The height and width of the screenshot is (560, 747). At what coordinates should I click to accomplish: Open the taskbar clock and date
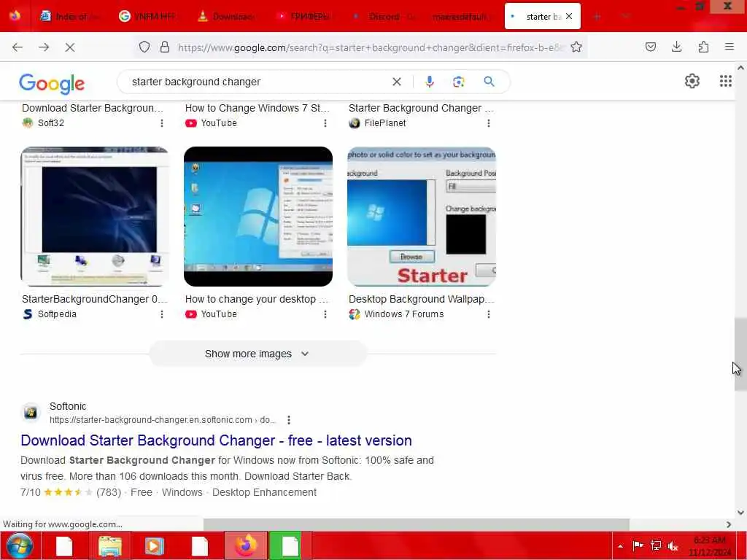[x=709, y=545]
